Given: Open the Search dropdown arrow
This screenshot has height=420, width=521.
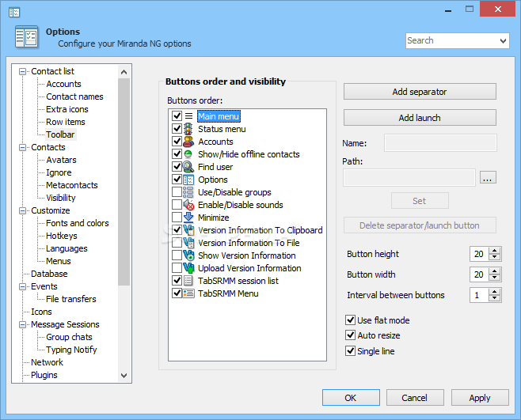Looking at the screenshot, I should click(503, 41).
